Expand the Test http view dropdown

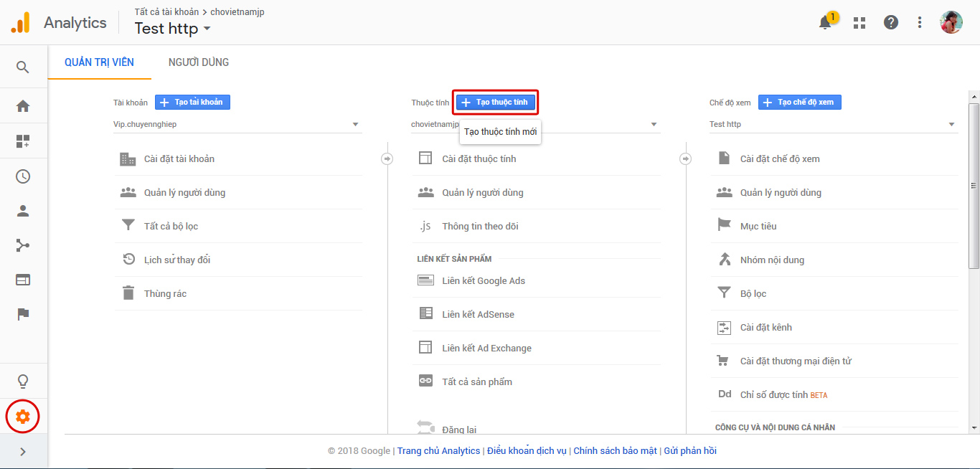833,125
